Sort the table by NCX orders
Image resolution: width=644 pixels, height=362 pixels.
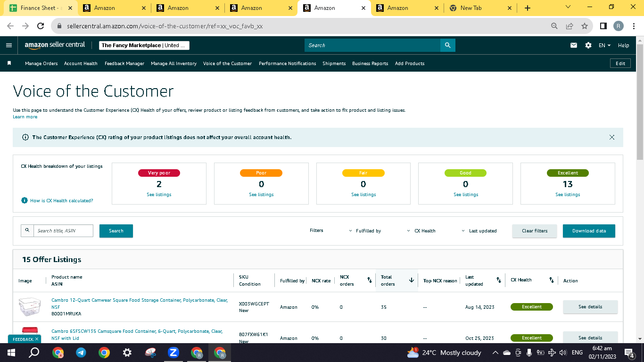[x=370, y=280]
